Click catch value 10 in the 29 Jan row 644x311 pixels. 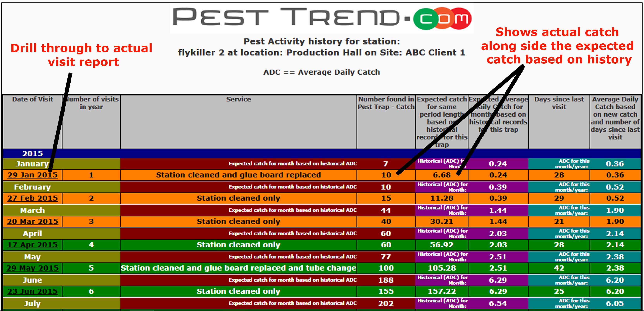[386, 175]
